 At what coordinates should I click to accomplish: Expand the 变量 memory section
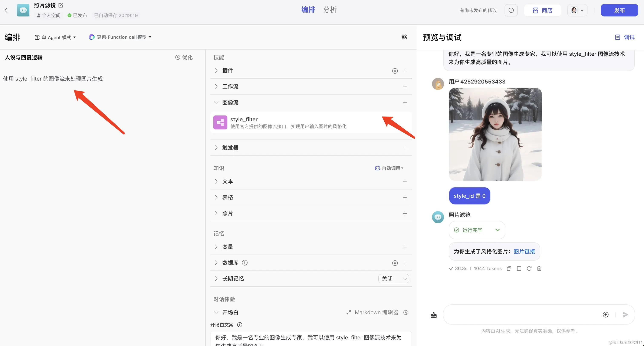tap(216, 247)
